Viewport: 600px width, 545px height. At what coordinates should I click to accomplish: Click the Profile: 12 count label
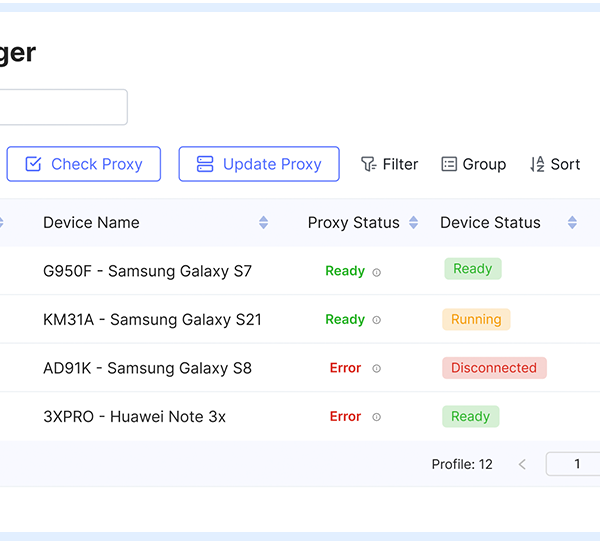[462, 464]
